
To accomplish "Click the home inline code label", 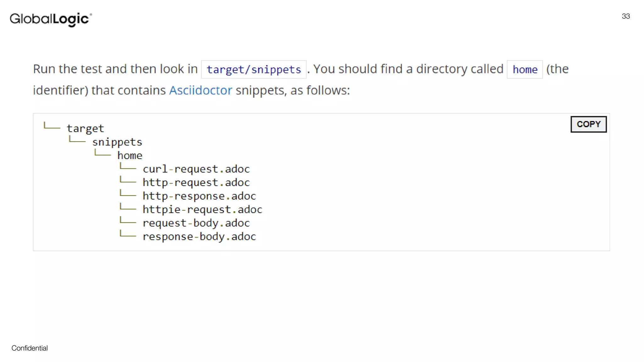I will pos(525,69).
